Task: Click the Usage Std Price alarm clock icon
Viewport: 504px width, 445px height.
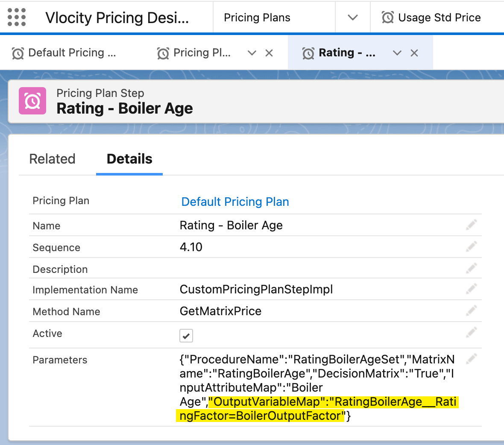Action: 388,18
